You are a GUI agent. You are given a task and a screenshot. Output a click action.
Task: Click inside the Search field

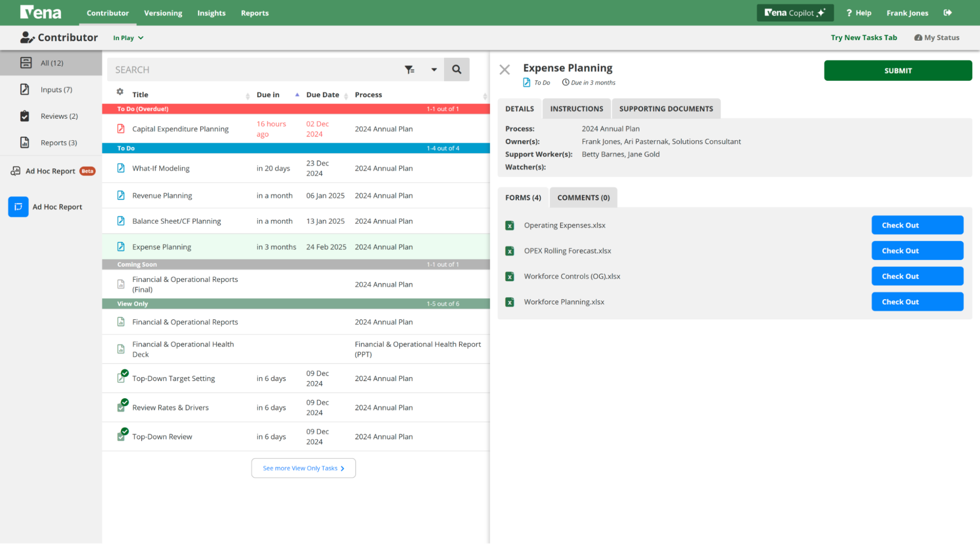245,69
